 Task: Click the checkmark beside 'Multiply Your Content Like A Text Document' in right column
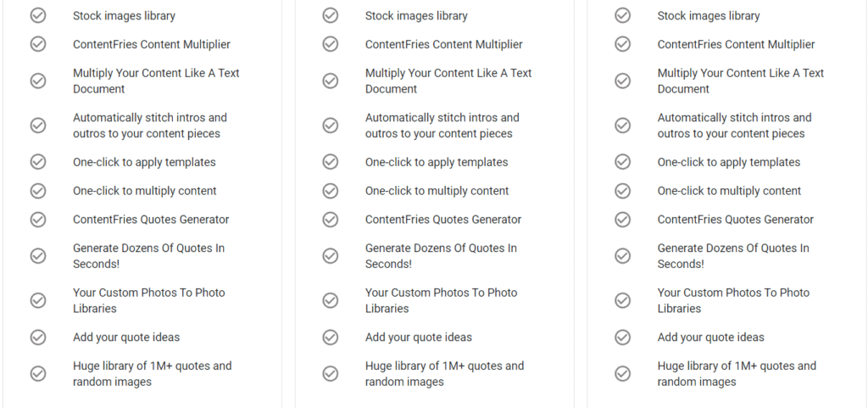(623, 81)
